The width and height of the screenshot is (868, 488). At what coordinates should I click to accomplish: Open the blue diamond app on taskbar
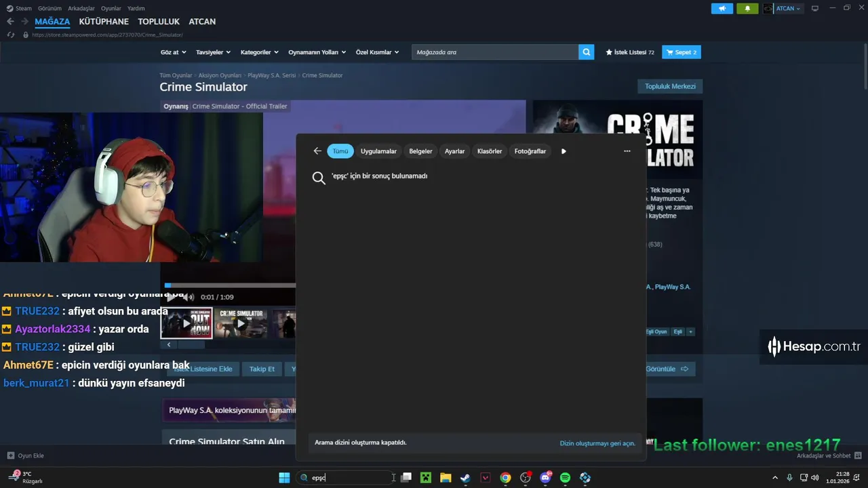[585, 478]
